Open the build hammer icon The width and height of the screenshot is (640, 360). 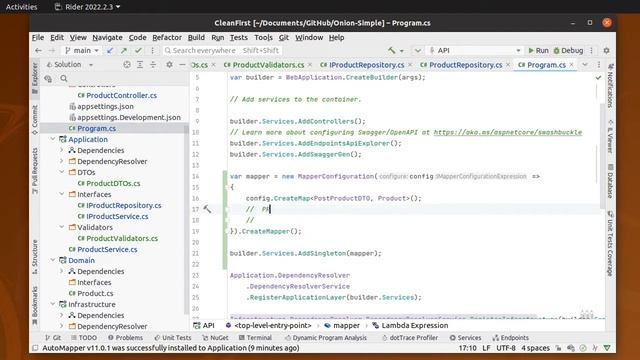click(392, 51)
